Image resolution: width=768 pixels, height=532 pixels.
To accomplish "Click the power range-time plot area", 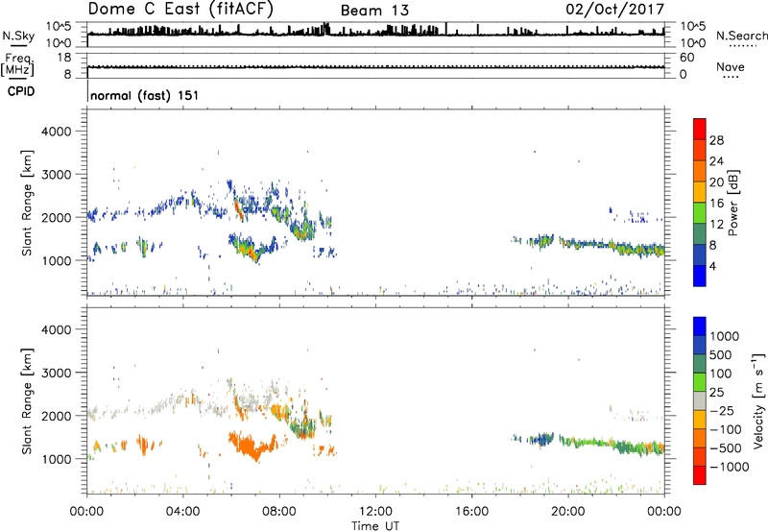I will [x=375, y=203].
